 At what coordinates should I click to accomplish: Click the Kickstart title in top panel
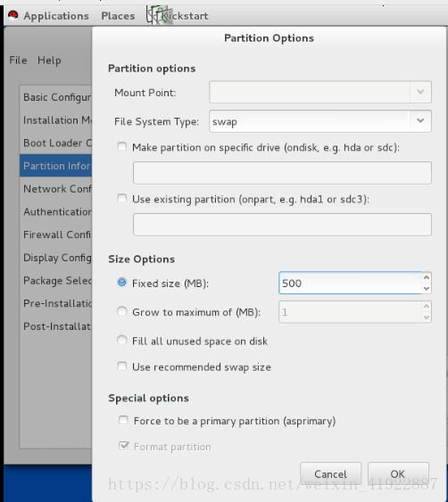click(185, 16)
